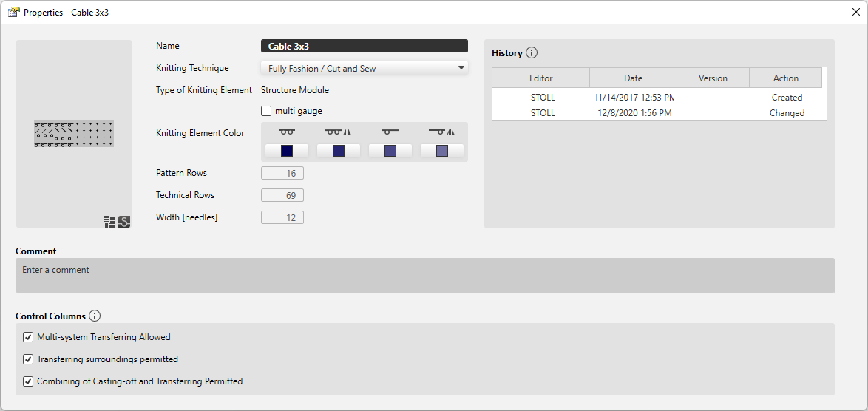
Task: Click the single-loop stitch symbol icon
Action: pyautogui.click(x=390, y=132)
